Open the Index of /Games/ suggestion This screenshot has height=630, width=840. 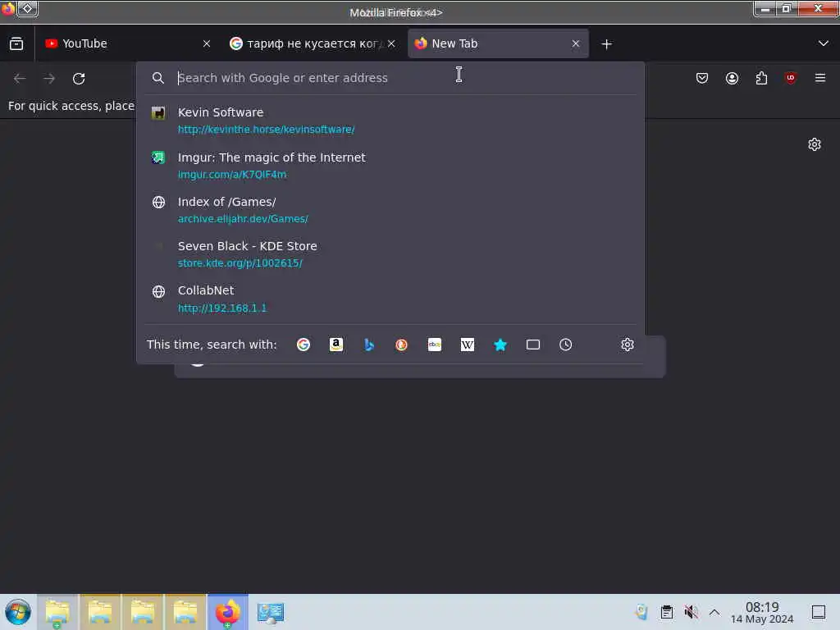pyautogui.click(x=390, y=210)
